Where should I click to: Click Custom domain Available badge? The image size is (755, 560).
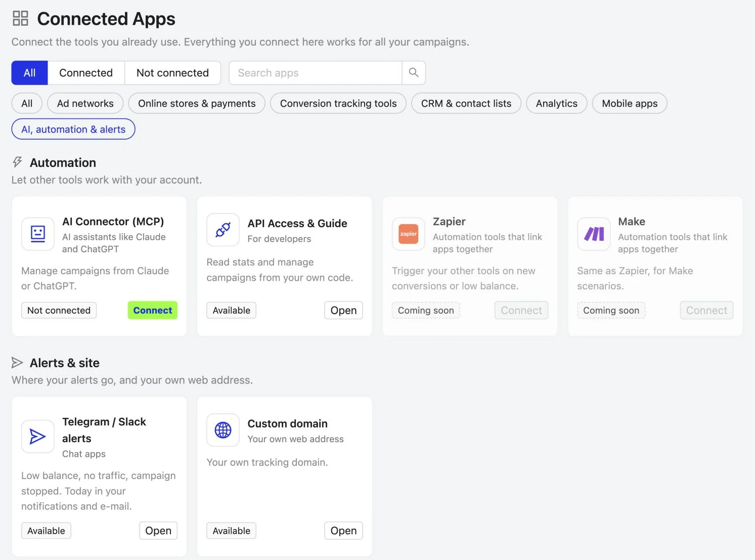coord(231,531)
